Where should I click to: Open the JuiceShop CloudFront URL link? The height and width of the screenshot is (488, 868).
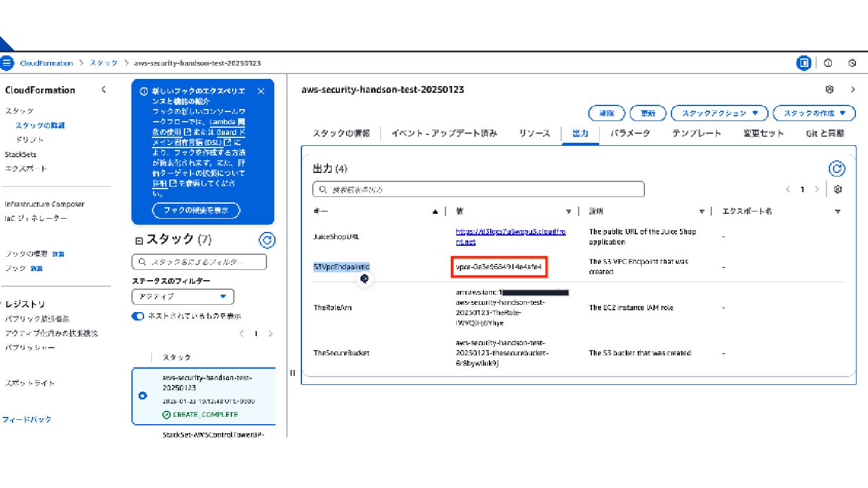[511, 236]
